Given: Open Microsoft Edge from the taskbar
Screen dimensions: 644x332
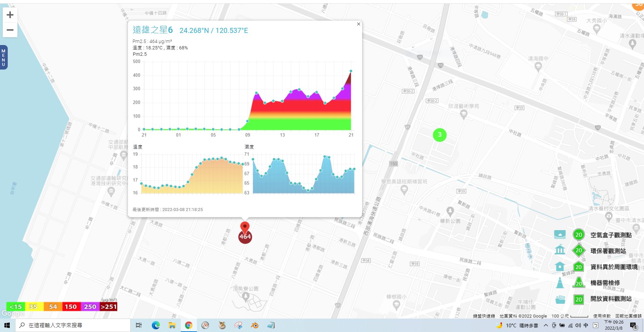Looking at the screenshot, I should coord(156,325).
